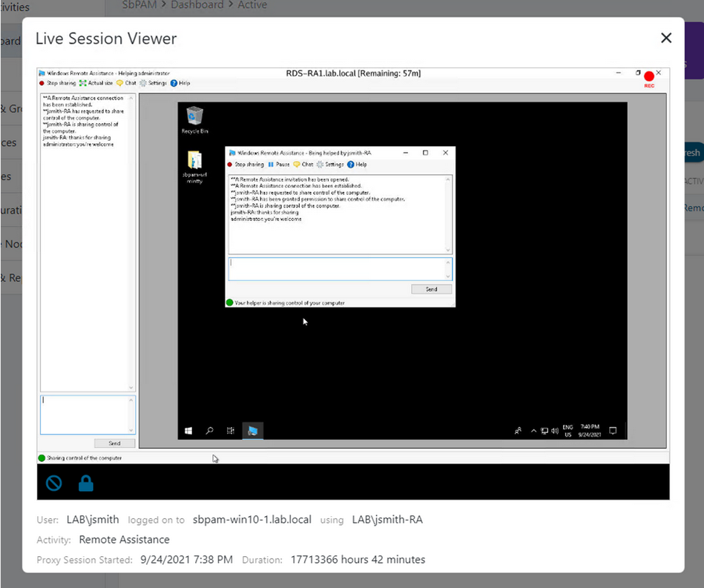704x588 pixels.
Task: Open the remote Windows Start menu
Action: pyautogui.click(x=188, y=430)
